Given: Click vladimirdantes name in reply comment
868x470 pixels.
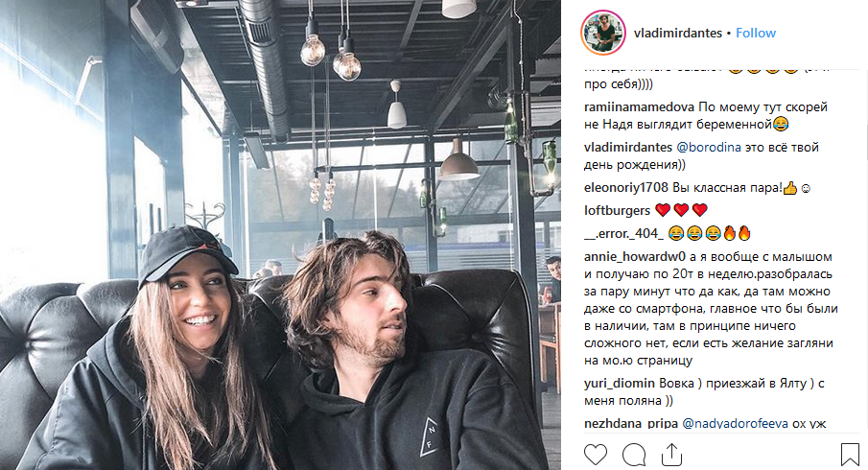Looking at the screenshot, I should (628, 148).
